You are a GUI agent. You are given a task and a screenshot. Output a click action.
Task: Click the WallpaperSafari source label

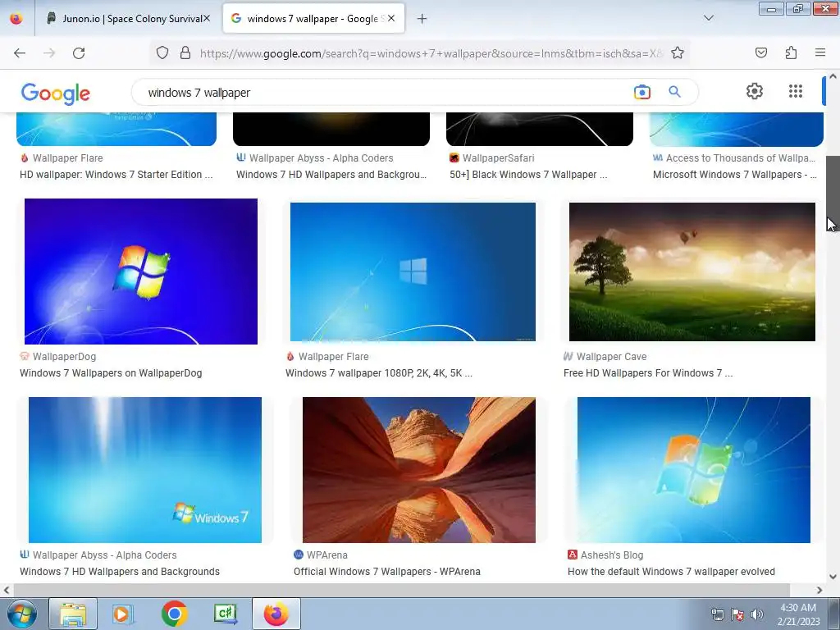(x=498, y=158)
